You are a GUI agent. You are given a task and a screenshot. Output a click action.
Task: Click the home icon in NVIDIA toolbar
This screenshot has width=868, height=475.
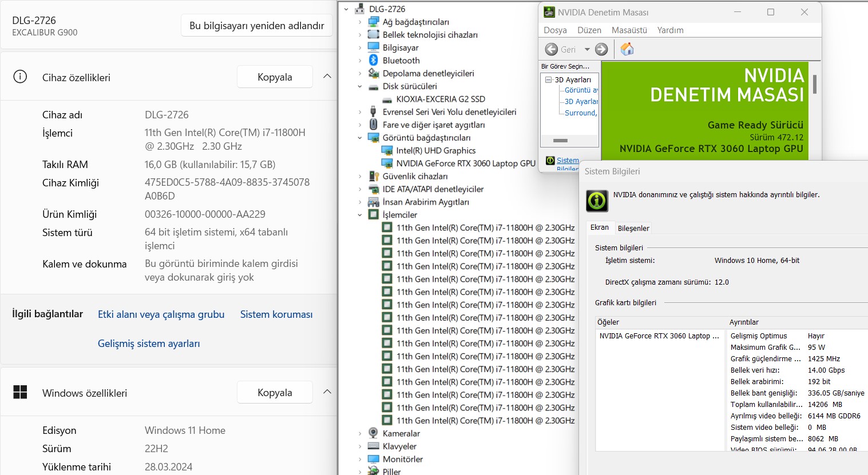[627, 49]
